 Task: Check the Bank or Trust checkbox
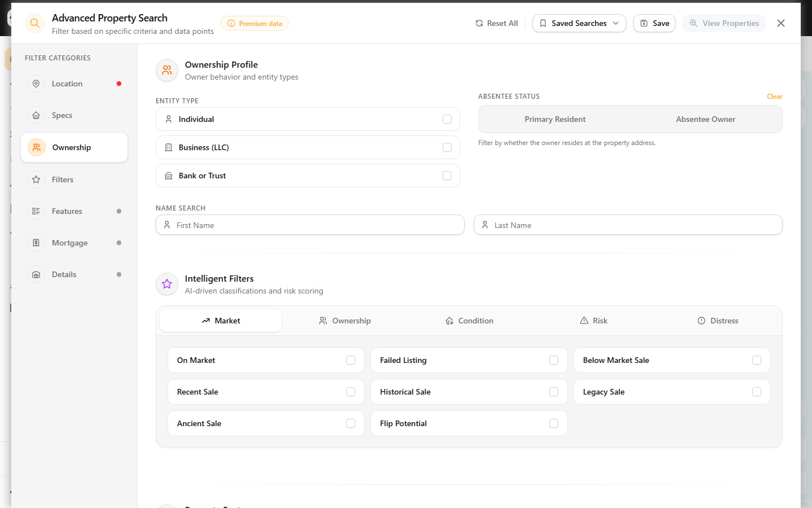[x=447, y=176]
